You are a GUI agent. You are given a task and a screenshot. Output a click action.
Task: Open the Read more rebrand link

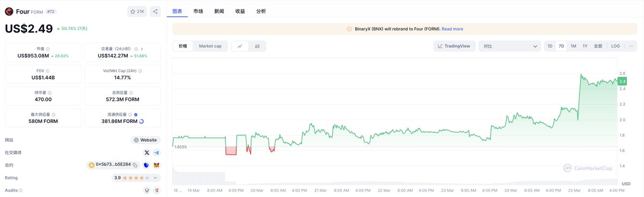tap(452, 29)
